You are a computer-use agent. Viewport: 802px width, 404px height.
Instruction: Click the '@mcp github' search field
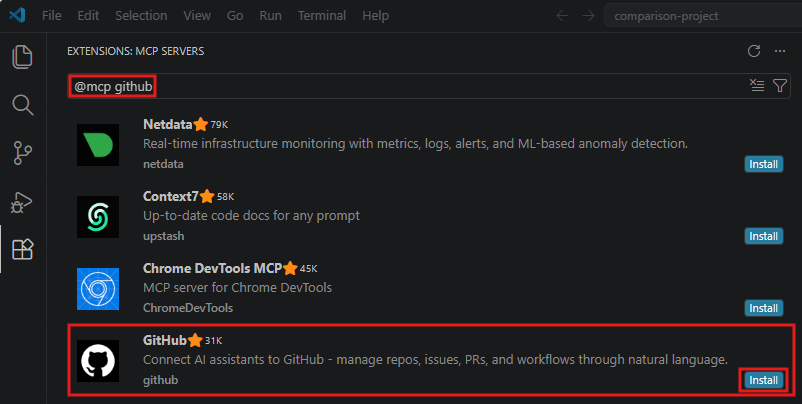coord(429,86)
